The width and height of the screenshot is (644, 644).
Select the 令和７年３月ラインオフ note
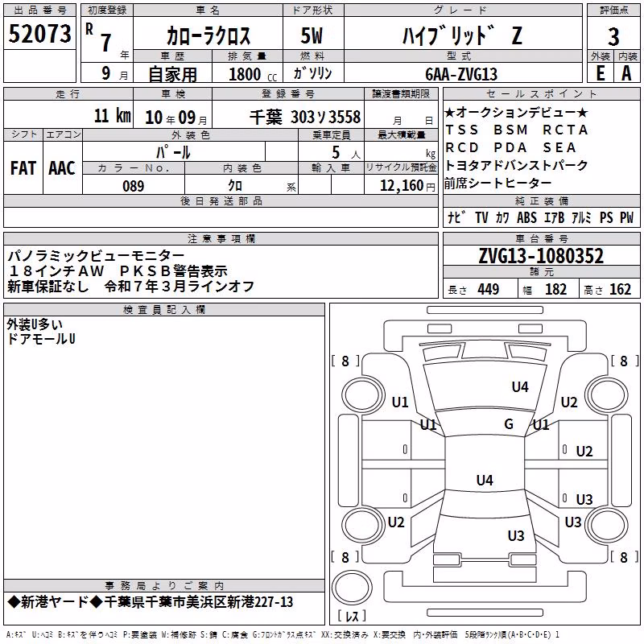point(179,287)
